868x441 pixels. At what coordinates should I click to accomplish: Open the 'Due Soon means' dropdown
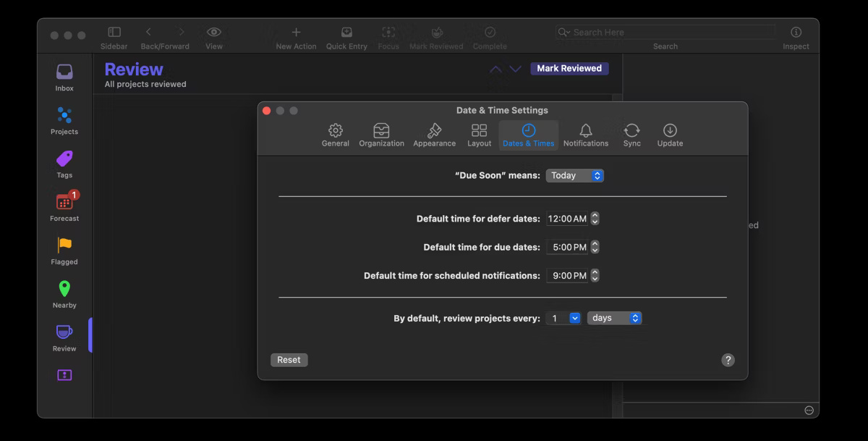[575, 175]
